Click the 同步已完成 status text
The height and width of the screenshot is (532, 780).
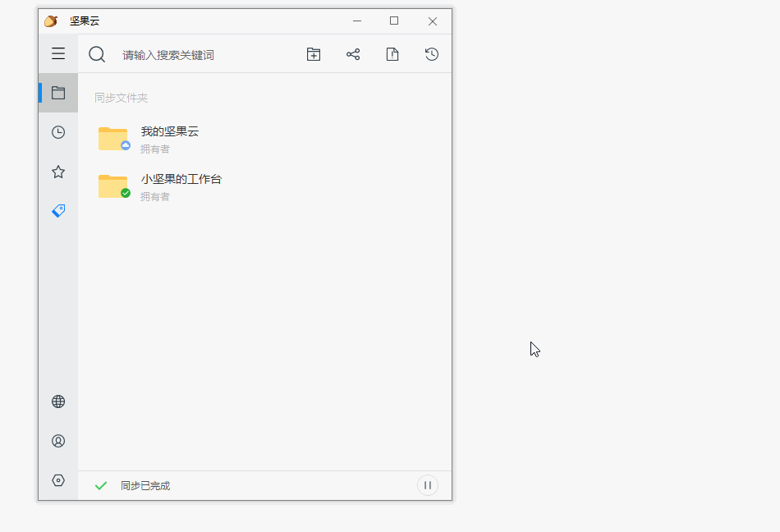tap(145, 486)
